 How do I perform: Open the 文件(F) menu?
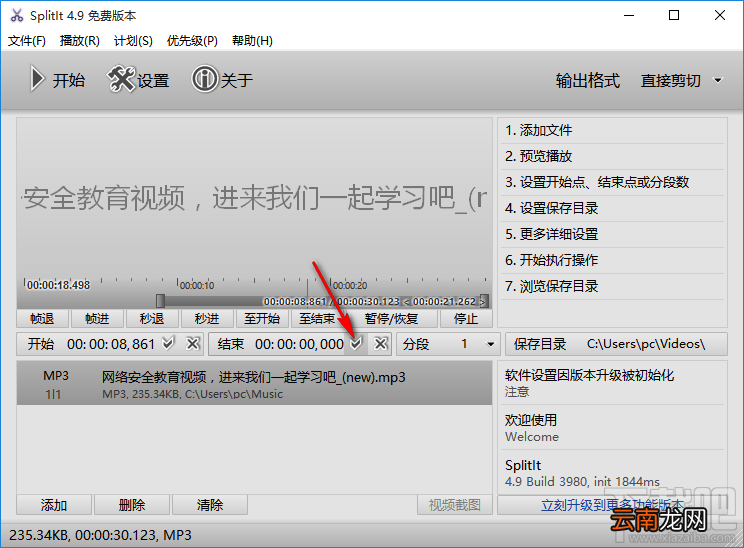pyautogui.click(x=27, y=41)
